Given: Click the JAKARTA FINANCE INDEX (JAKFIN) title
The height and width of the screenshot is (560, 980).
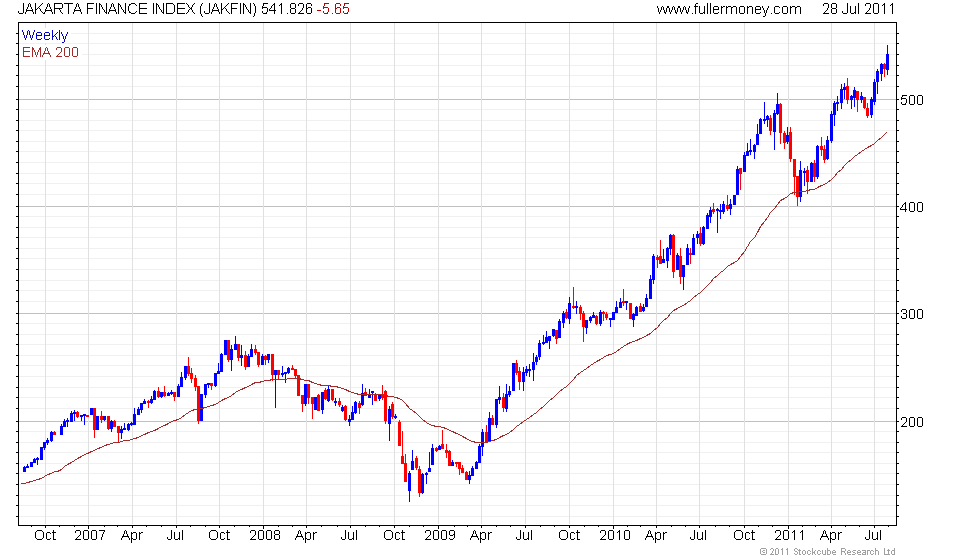Looking at the screenshot, I should pos(138,9).
